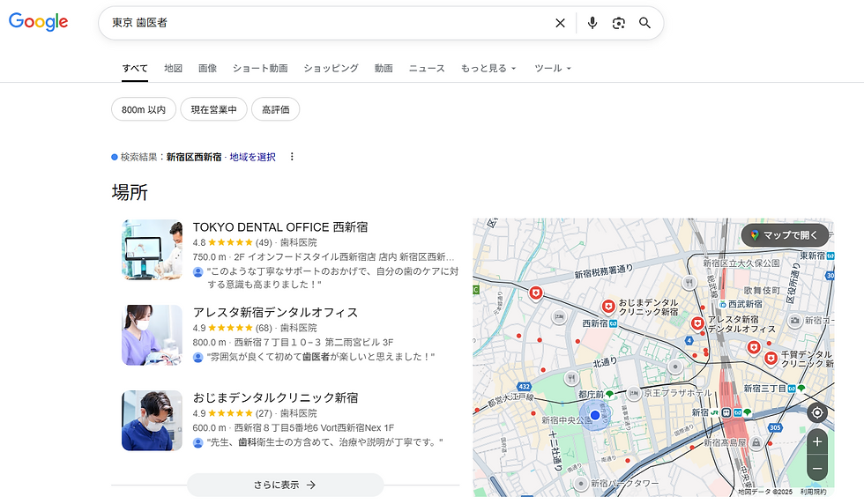The height and width of the screenshot is (504, 864).
Task: Click 京王プラザホテル hotel map icon
Action: pos(634,393)
